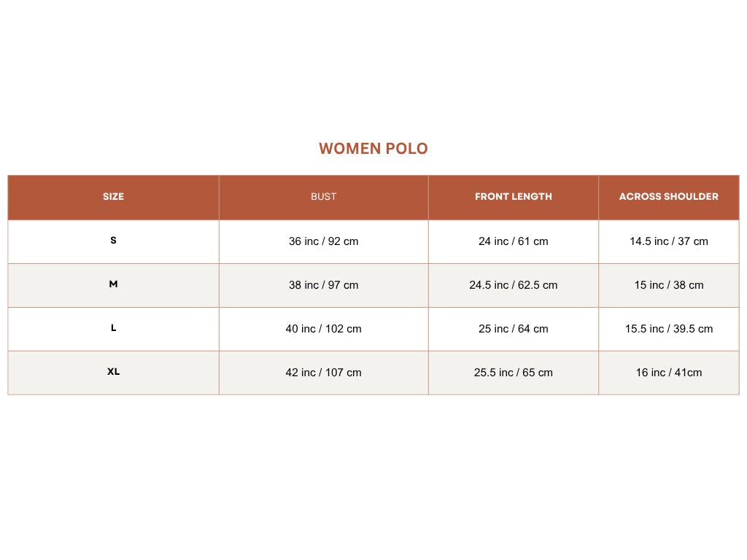Click the 40 inc / 102 cm cell
Screen dimensions: 747x560
(323, 329)
